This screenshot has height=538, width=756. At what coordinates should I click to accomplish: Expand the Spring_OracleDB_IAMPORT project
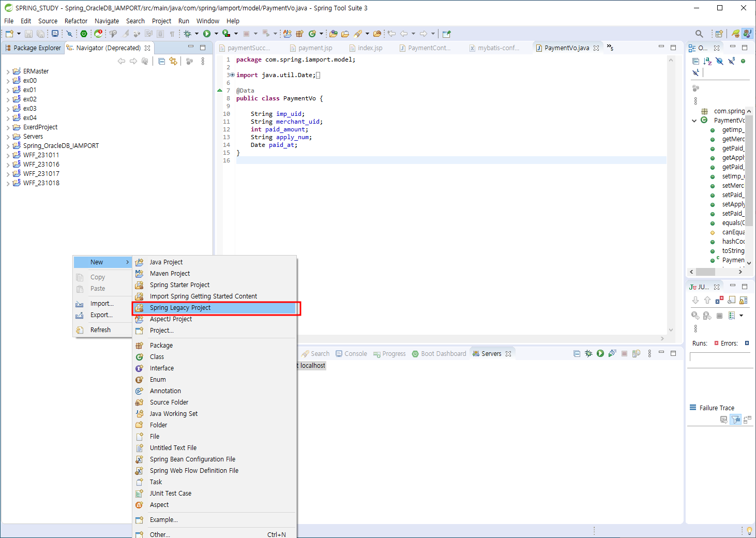(8, 146)
